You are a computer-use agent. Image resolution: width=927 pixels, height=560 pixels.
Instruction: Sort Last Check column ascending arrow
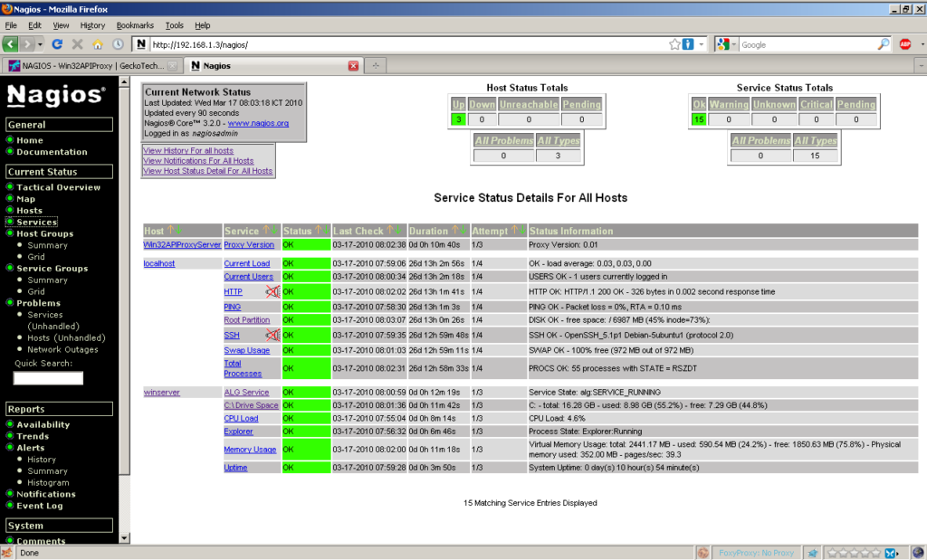pyautogui.click(x=390, y=230)
